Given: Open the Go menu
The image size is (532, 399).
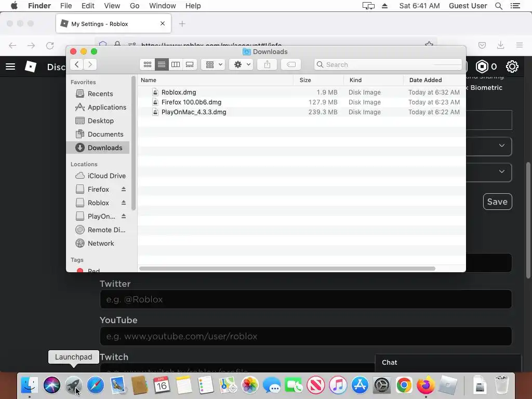Looking at the screenshot, I should tap(135, 6).
